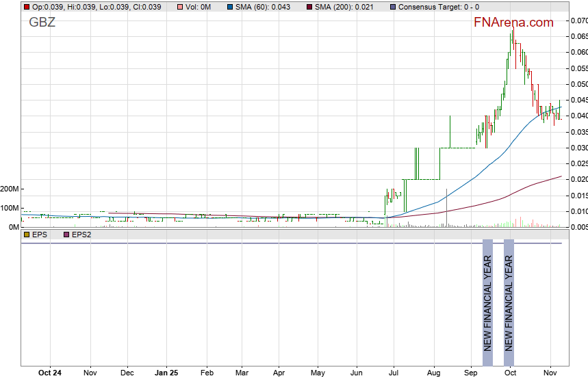588x387 pixels.
Task: Click the NEW FINANCIAL YEAR marker near October
Action: [509, 295]
